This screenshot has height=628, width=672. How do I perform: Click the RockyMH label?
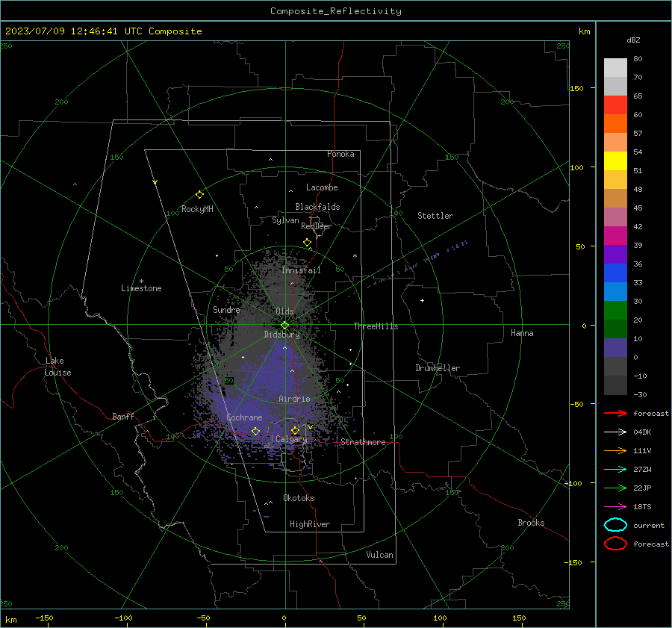click(197, 209)
